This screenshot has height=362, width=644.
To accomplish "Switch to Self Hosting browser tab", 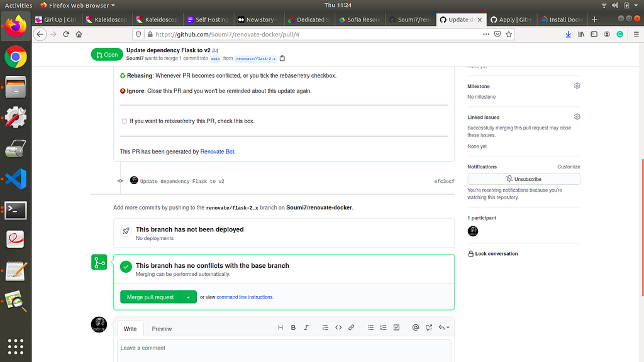I will (208, 19).
